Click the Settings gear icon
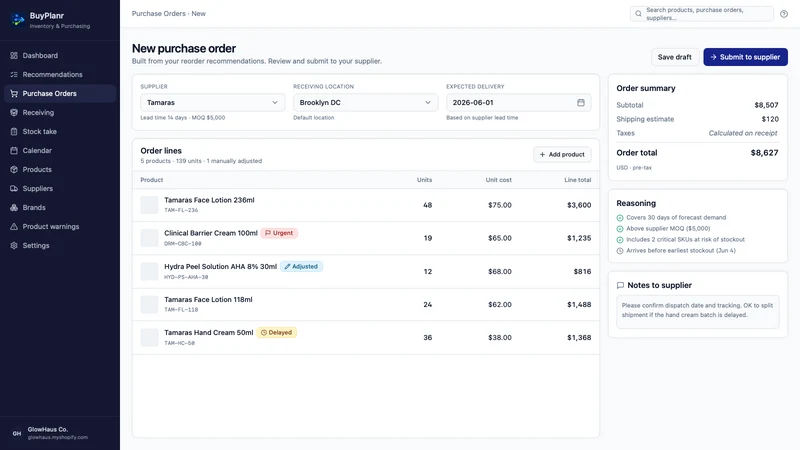 click(x=14, y=245)
